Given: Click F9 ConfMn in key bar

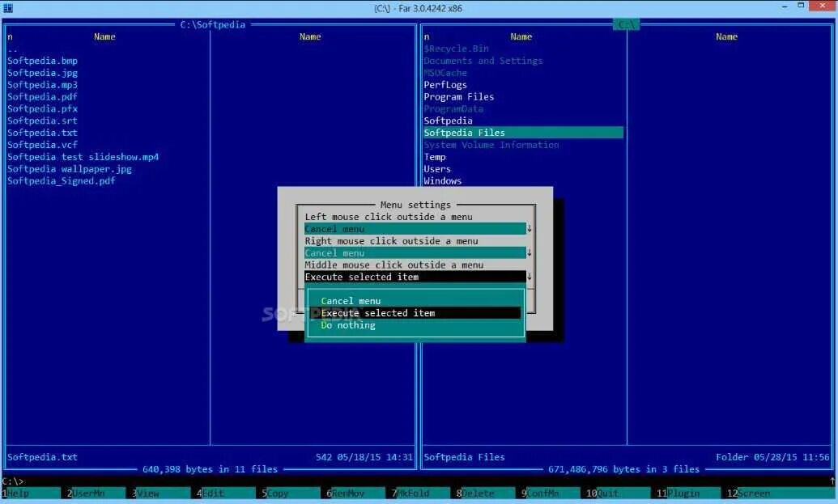Looking at the screenshot, I should click(551, 493).
